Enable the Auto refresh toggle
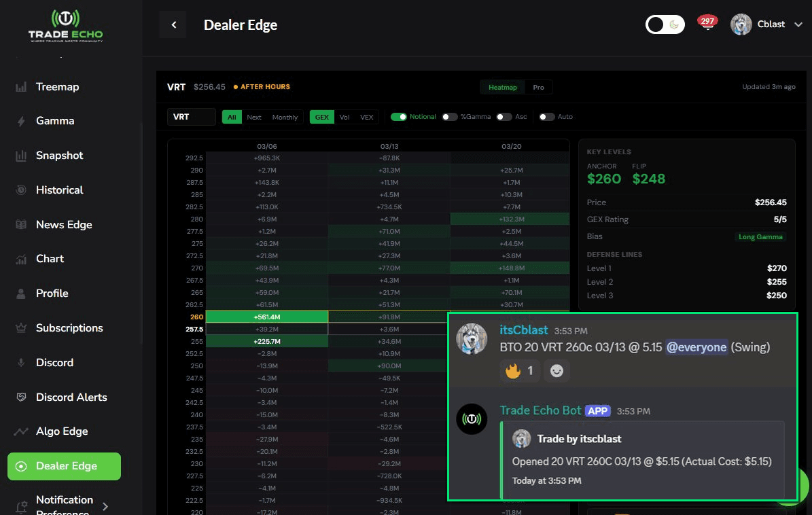This screenshot has height=515, width=812. tap(547, 117)
